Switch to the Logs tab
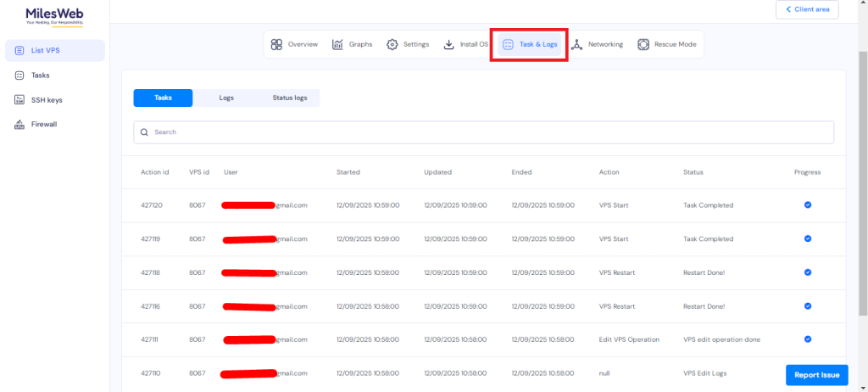Image resolution: width=868 pixels, height=392 pixels. 226,98
